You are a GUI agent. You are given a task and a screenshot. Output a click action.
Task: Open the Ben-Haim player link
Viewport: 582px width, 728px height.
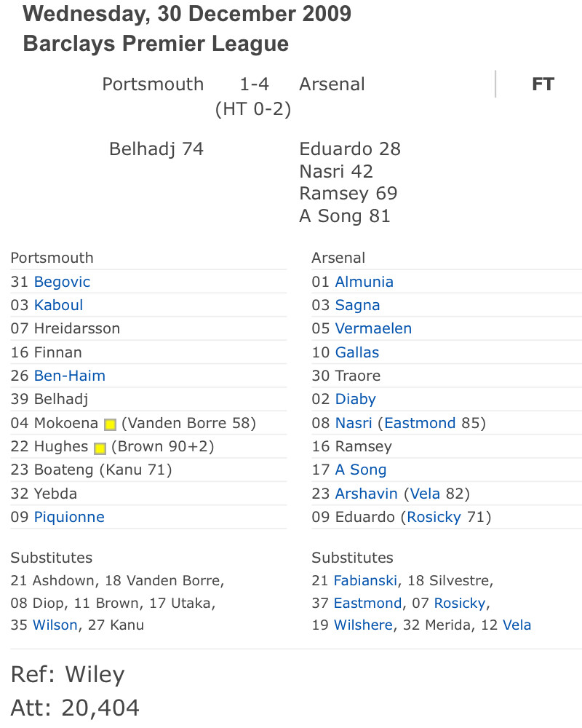[70, 376]
